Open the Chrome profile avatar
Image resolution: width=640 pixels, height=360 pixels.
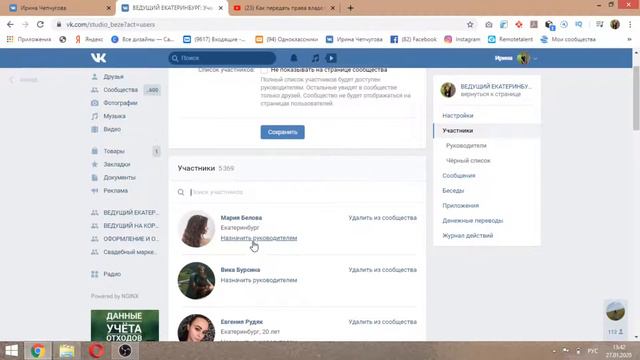[615, 24]
